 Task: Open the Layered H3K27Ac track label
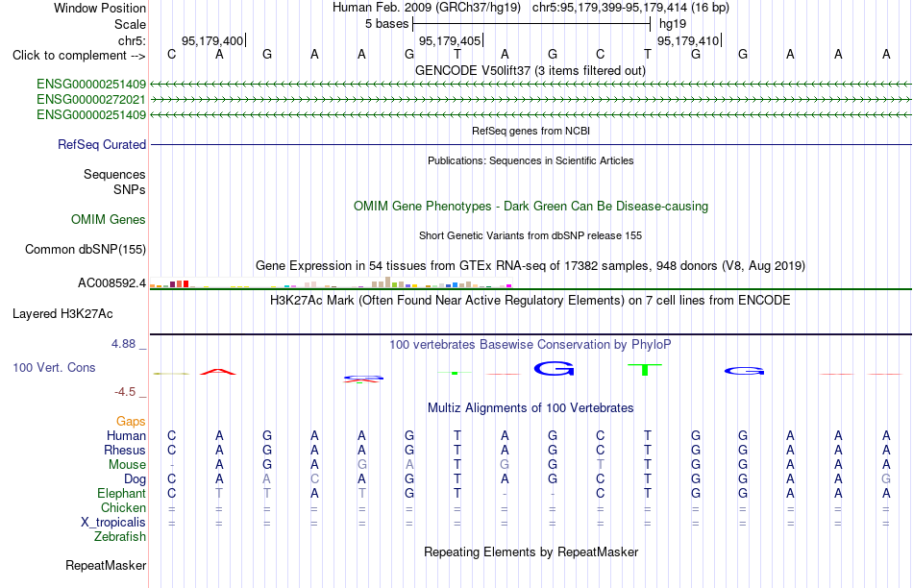[62, 314]
